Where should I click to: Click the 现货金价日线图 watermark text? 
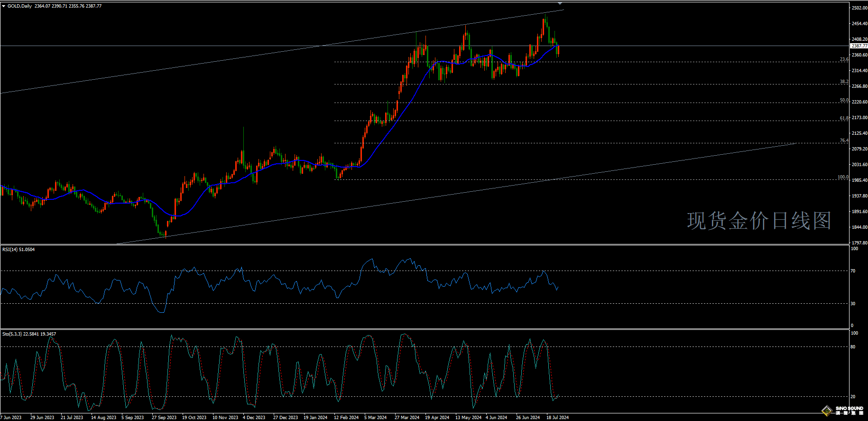point(759,221)
